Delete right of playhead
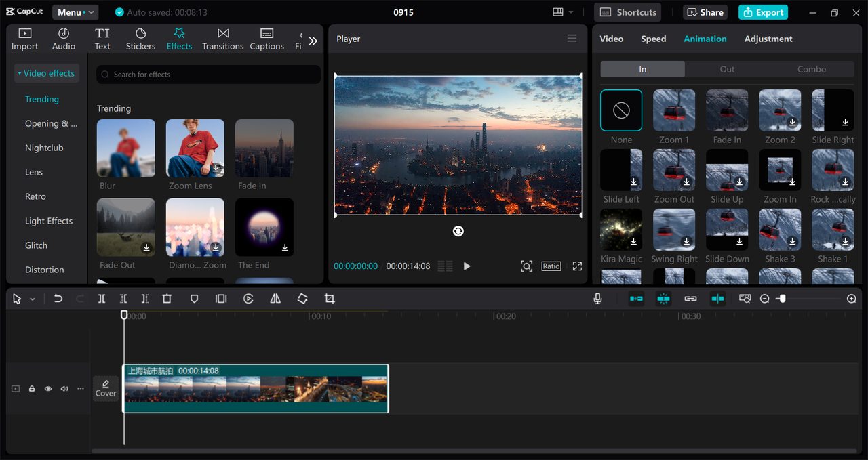Screen dimensions: 868x460 point(145,299)
